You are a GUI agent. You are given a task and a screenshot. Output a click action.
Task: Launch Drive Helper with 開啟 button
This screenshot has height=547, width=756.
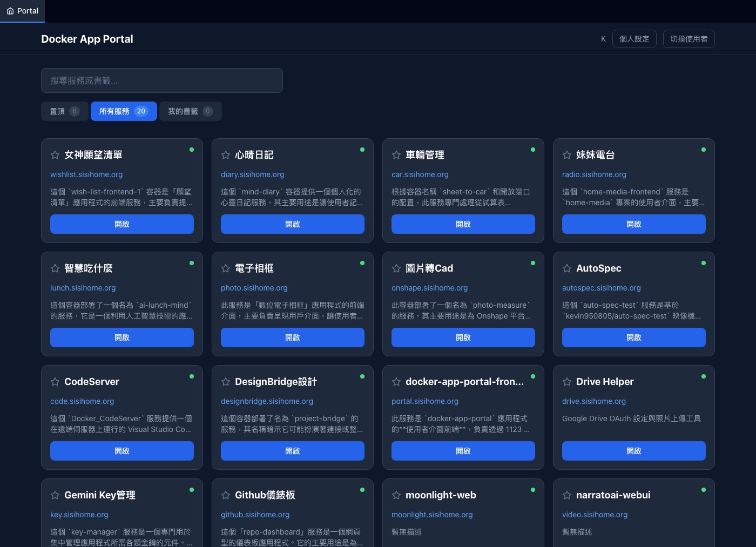(634, 451)
